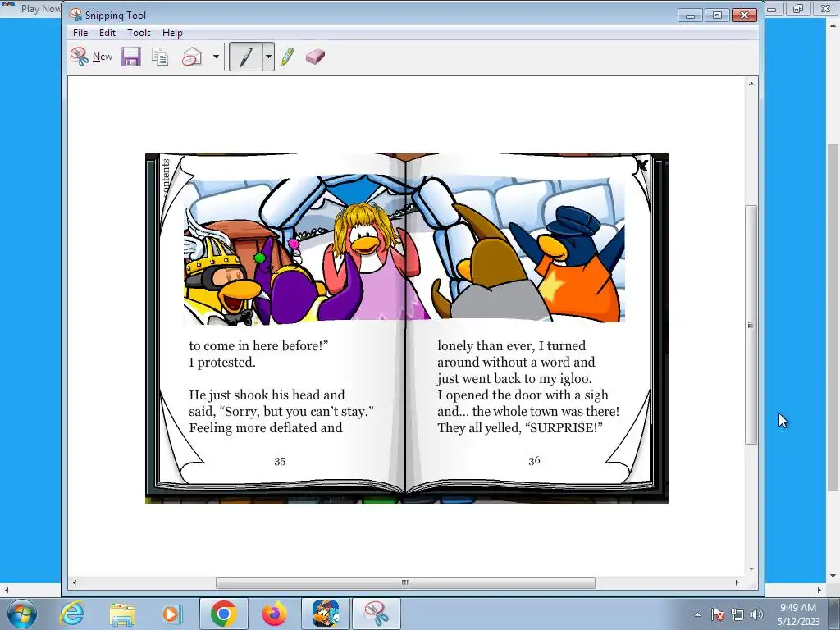Click Snipping Tool horizontal scroll right arrow
The image size is (840, 630).
click(737, 582)
